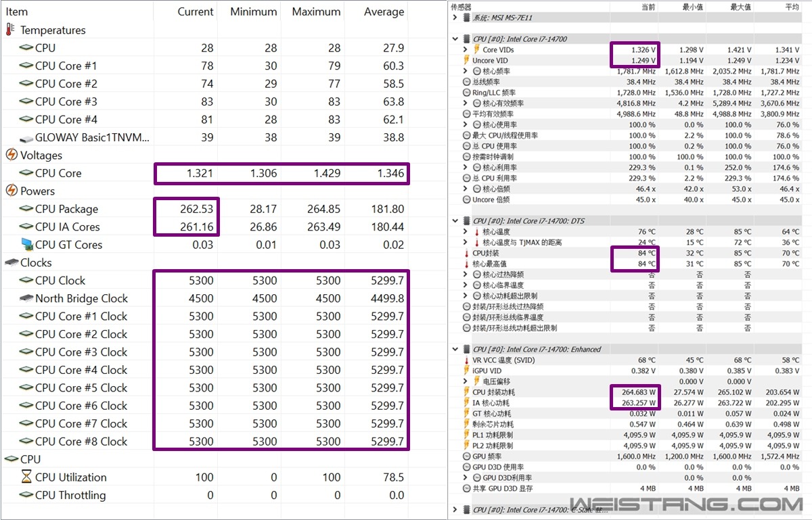The height and width of the screenshot is (520, 812).
Task: Select the GT 核心功耗 row label
Action: coord(492,413)
